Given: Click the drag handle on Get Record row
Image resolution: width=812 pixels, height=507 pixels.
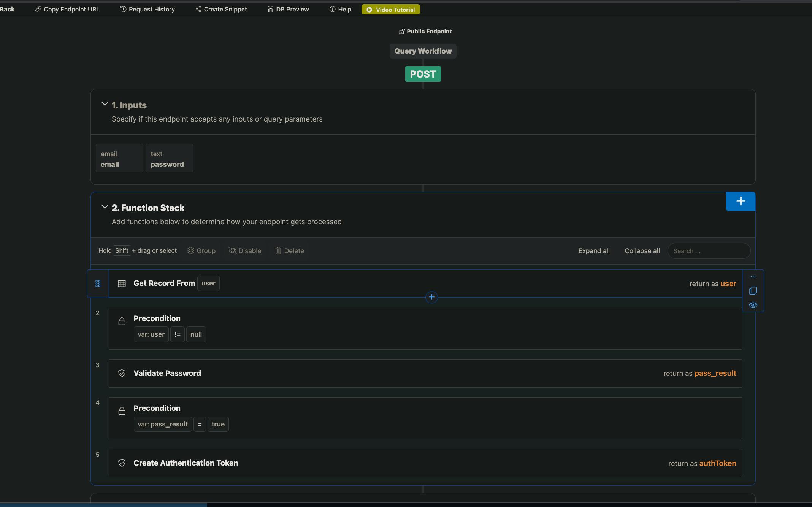Looking at the screenshot, I should [98, 284].
